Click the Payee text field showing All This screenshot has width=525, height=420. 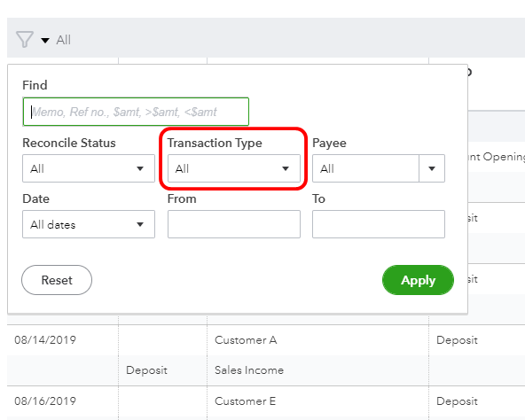tap(365, 168)
